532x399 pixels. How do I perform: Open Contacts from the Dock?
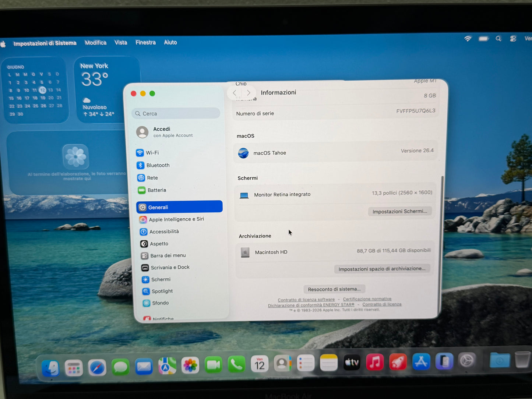(282, 364)
